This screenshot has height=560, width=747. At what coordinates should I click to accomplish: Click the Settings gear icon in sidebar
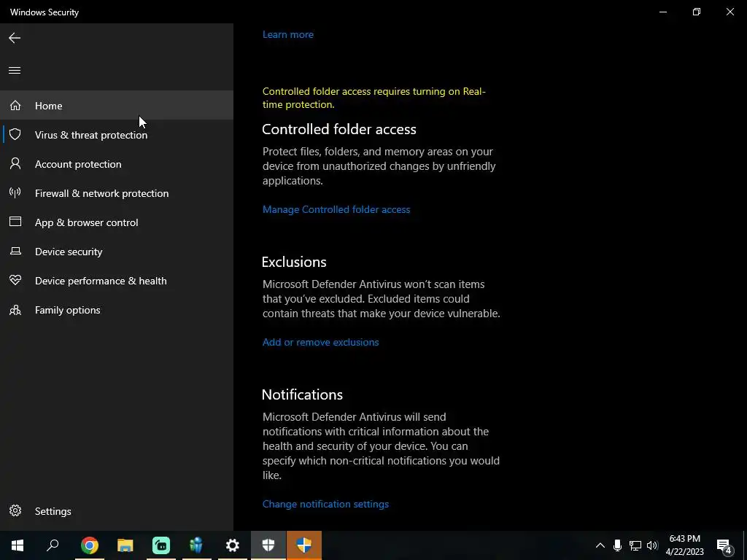[15, 511]
